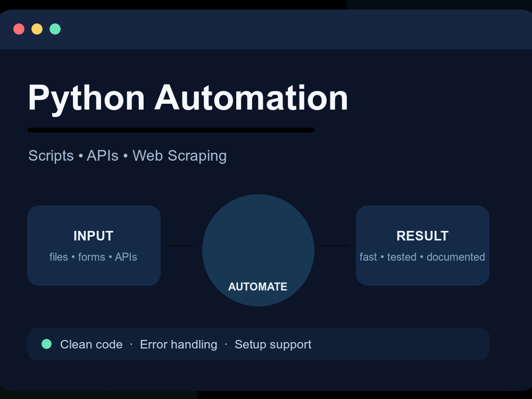
Task: Click the red close dot
Action: click(x=19, y=29)
